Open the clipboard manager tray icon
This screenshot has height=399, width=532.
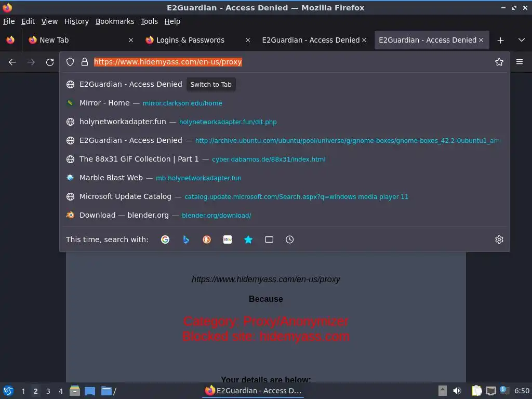[477, 391]
